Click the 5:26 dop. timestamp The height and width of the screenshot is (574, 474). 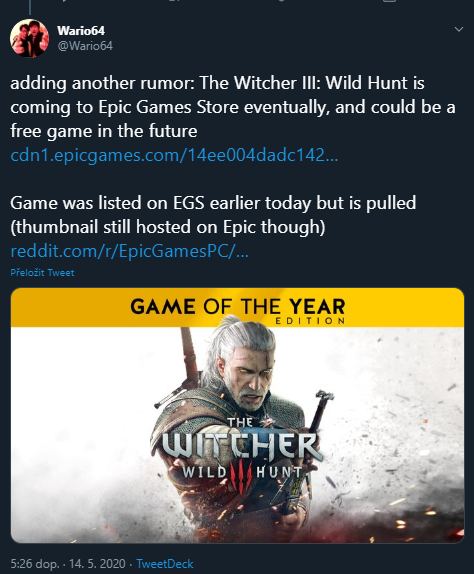[x=35, y=564]
